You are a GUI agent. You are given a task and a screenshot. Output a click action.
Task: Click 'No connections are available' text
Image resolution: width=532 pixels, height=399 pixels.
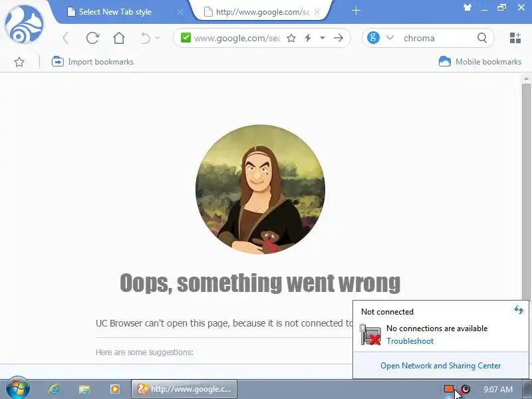click(x=437, y=328)
